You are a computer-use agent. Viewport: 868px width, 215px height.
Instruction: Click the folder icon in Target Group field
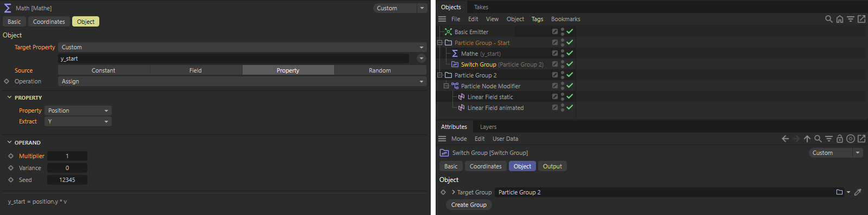point(839,192)
